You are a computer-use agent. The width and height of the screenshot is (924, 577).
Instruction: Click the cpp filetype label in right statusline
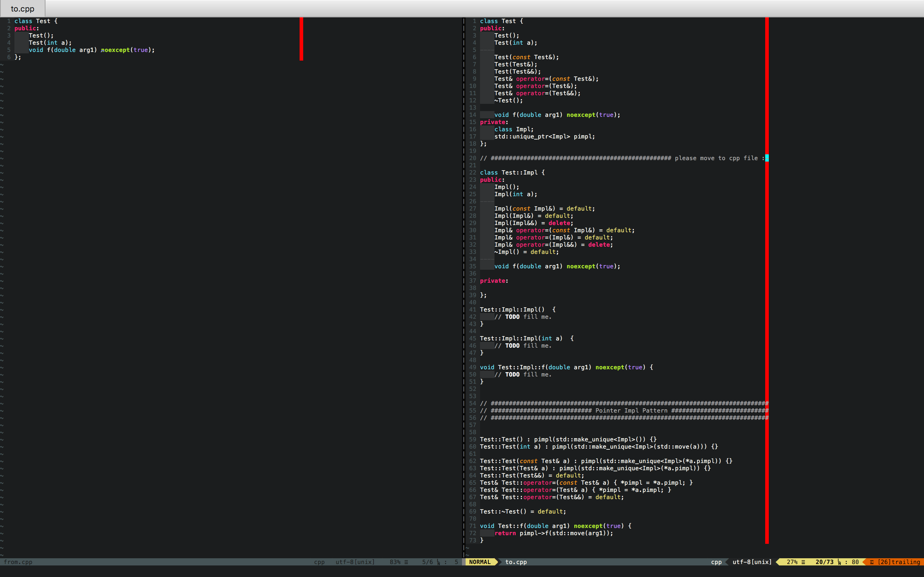click(716, 562)
